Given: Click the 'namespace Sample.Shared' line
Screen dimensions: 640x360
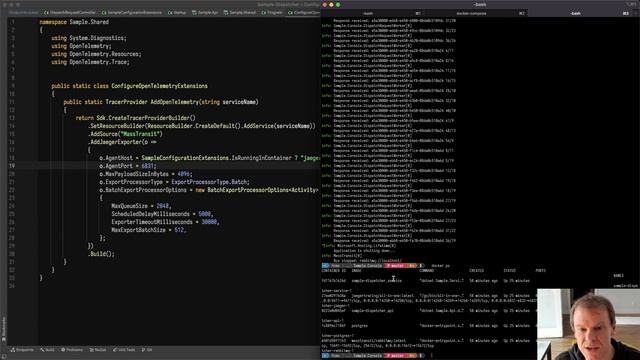Looking at the screenshot, I should [74, 22].
